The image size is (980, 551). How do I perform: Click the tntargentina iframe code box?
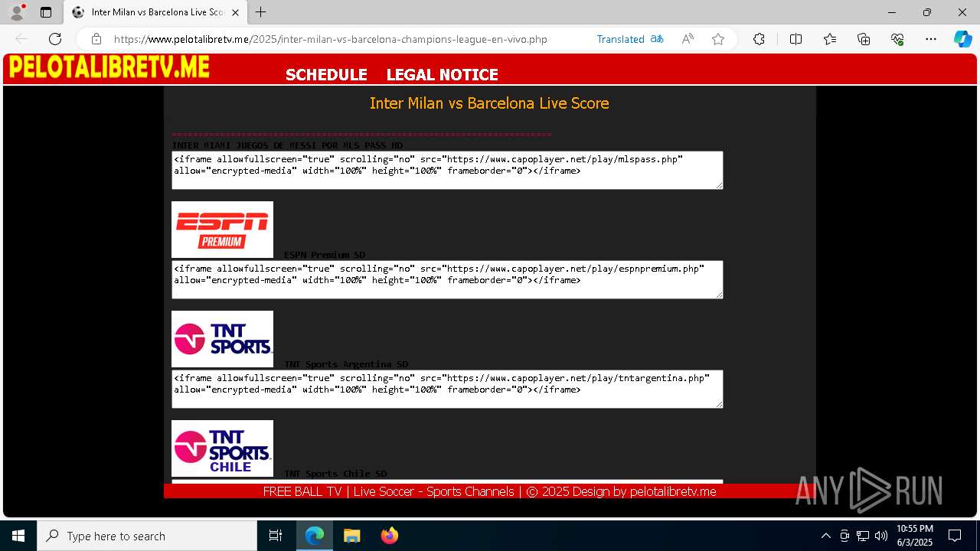[x=447, y=389]
